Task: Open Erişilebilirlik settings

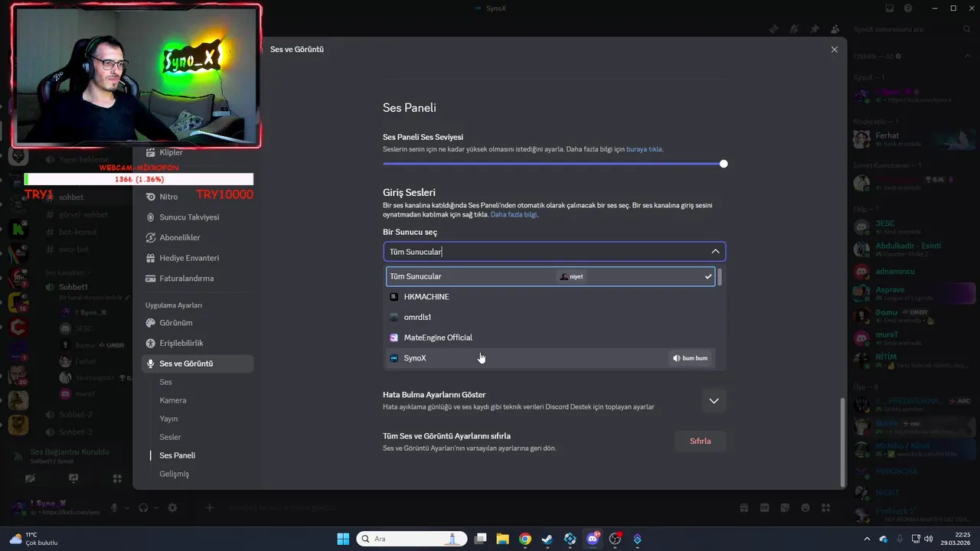Action: [x=198, y=344]
